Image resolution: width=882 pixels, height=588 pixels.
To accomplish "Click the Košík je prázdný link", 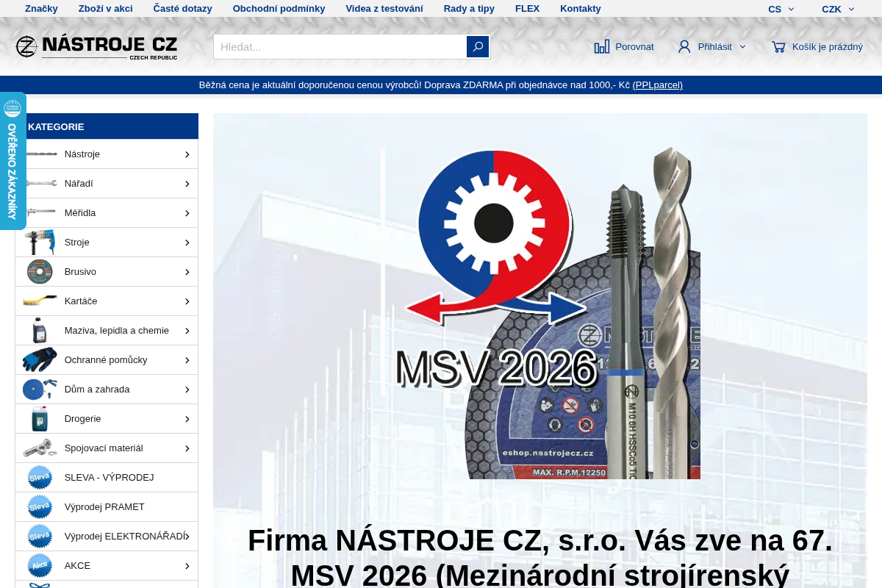I will (x=828, y=46).
